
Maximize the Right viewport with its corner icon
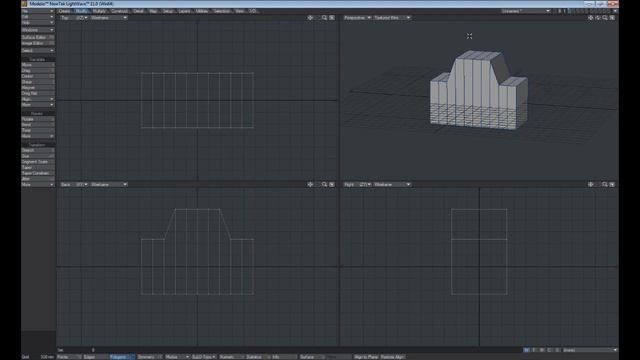[612, 184]
